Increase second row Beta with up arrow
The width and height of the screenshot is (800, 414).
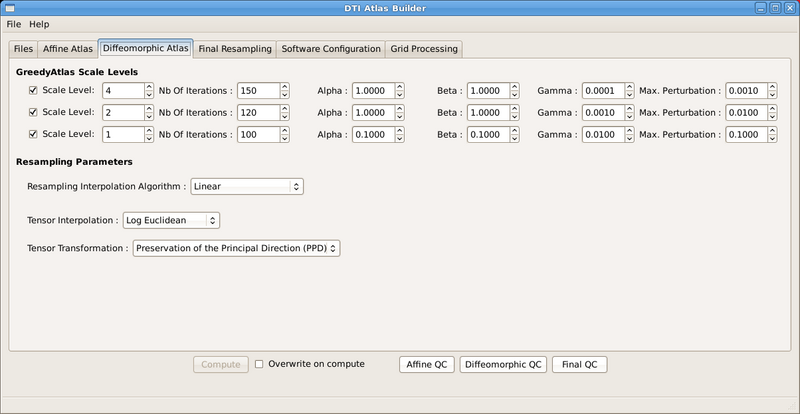[515, 109]
